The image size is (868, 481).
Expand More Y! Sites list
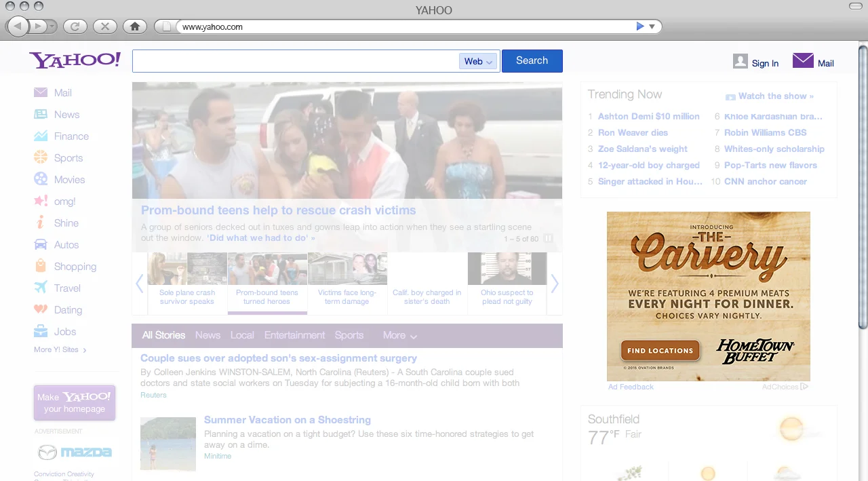(60, 349)
